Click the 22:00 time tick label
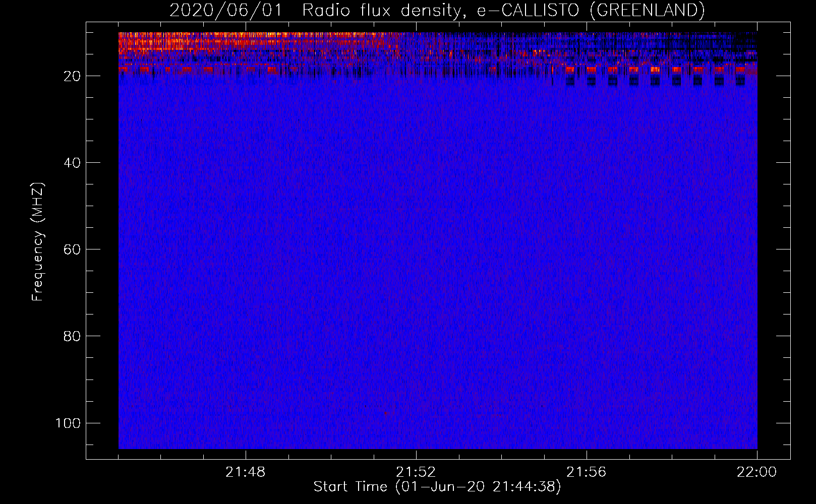 click(x=757, y=472)
